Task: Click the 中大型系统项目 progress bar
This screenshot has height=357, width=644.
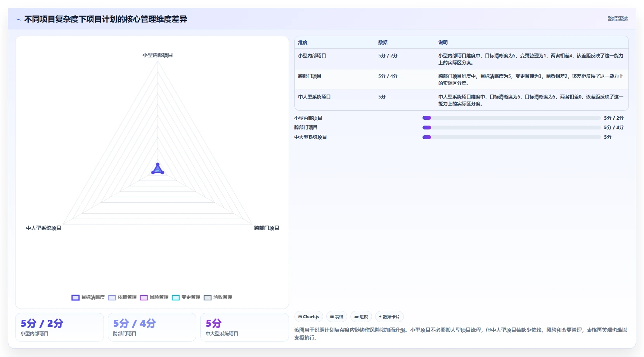Action: click(511, 137)
